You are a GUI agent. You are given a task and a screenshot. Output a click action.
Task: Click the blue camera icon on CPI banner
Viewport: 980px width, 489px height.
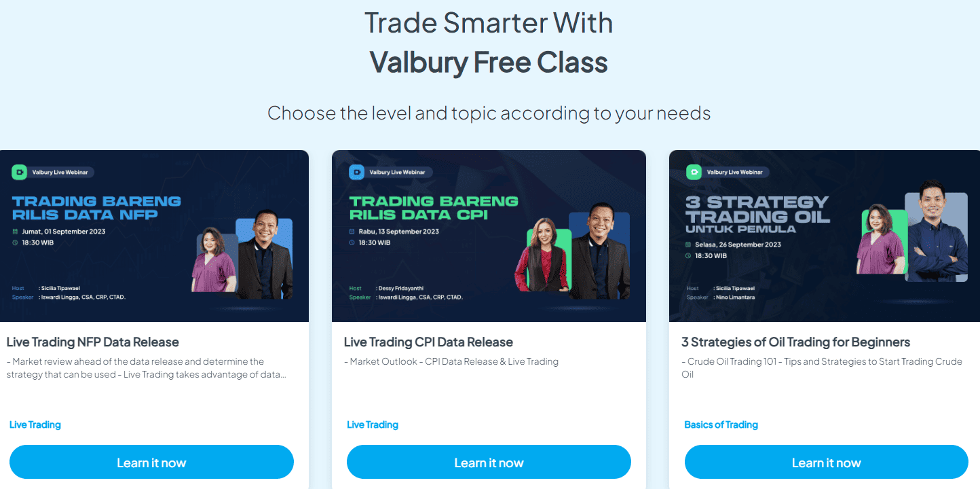tap(356, 172)
